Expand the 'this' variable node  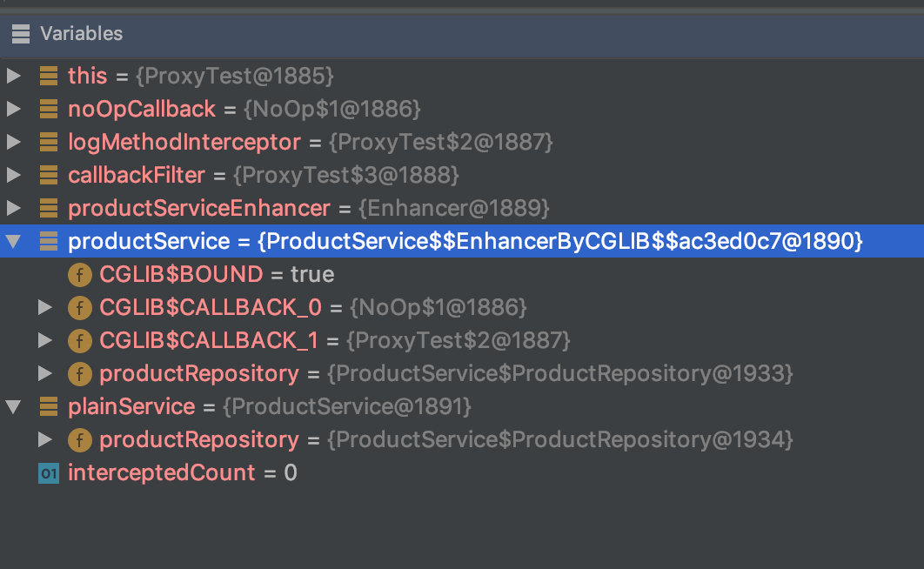14,76
